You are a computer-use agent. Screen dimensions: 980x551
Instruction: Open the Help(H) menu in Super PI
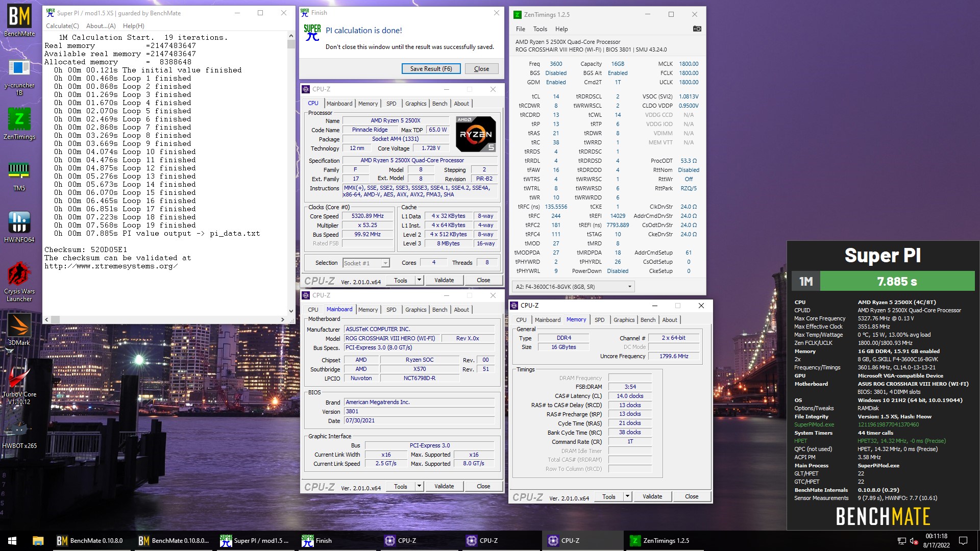134,26
